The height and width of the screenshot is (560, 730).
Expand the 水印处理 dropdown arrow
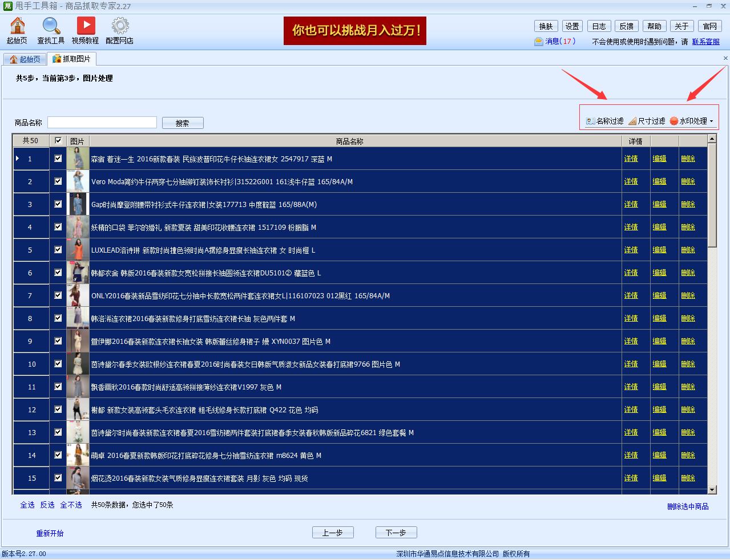tap(711, 121)
